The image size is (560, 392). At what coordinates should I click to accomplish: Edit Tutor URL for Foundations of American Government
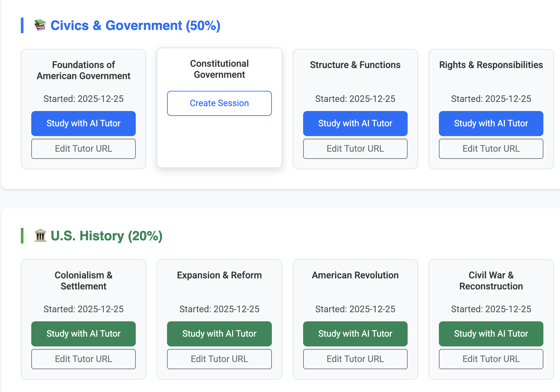coord(83,149)
